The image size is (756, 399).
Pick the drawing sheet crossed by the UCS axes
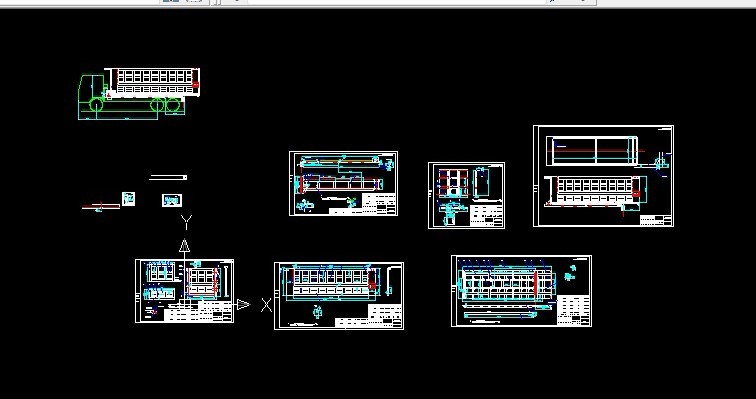coord(185,291)
